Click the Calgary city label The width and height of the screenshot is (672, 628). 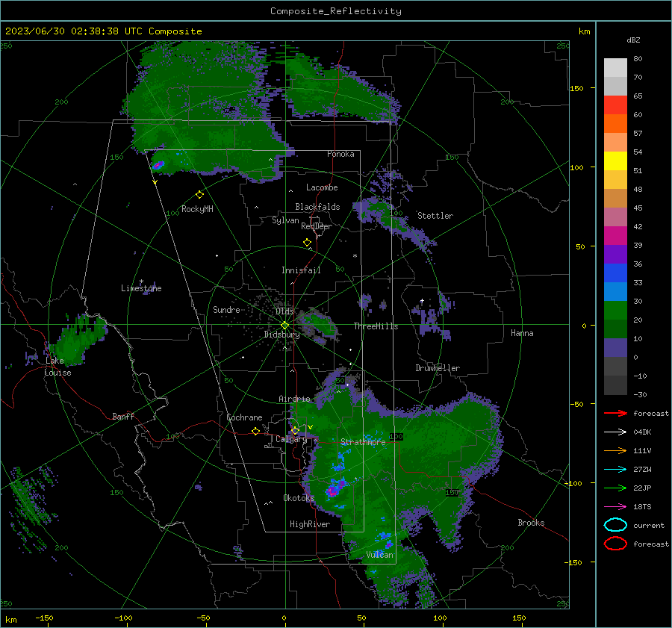[x=291, y=439]
